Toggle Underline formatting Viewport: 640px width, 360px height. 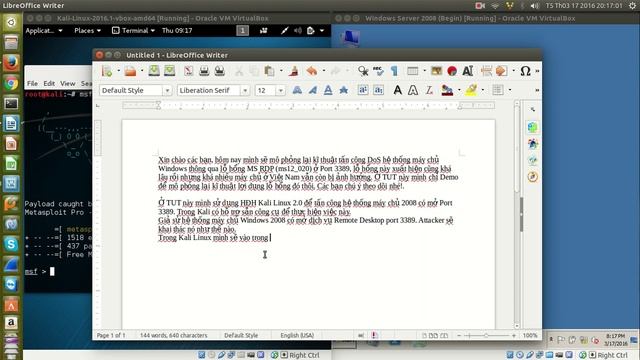tap(328, 90)
